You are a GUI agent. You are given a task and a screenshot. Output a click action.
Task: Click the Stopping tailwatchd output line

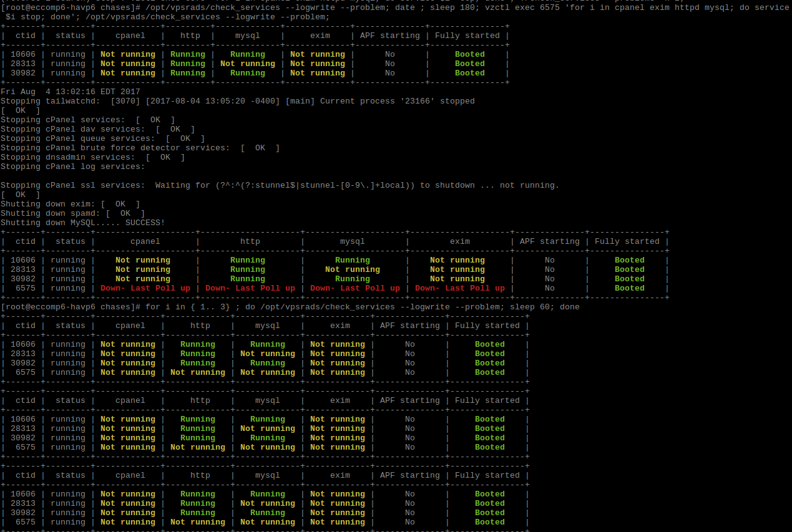237,101
